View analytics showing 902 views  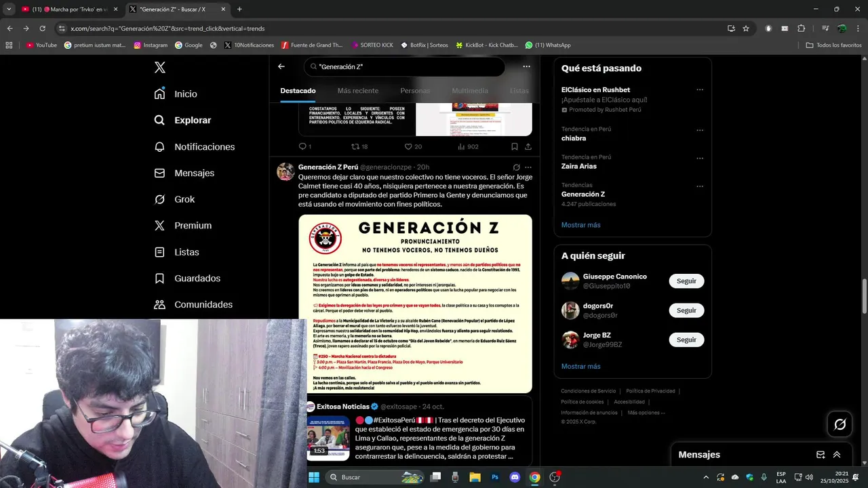(x=468, y=146)
